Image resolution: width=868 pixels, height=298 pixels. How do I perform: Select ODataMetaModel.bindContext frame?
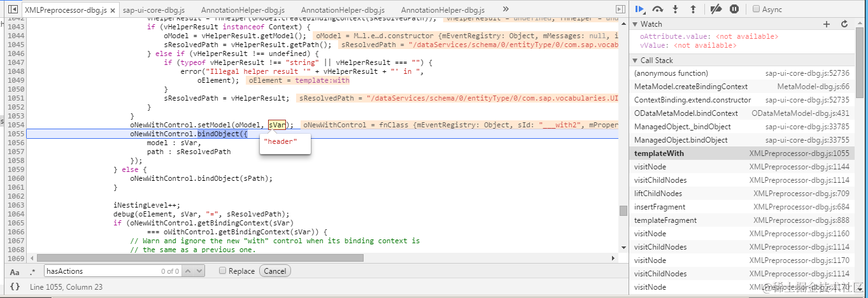742,113
